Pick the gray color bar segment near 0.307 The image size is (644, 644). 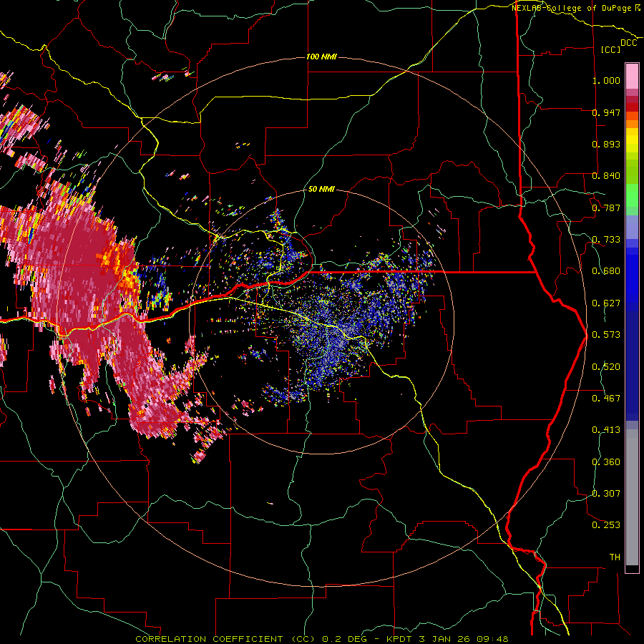click(x=632, y=497)
